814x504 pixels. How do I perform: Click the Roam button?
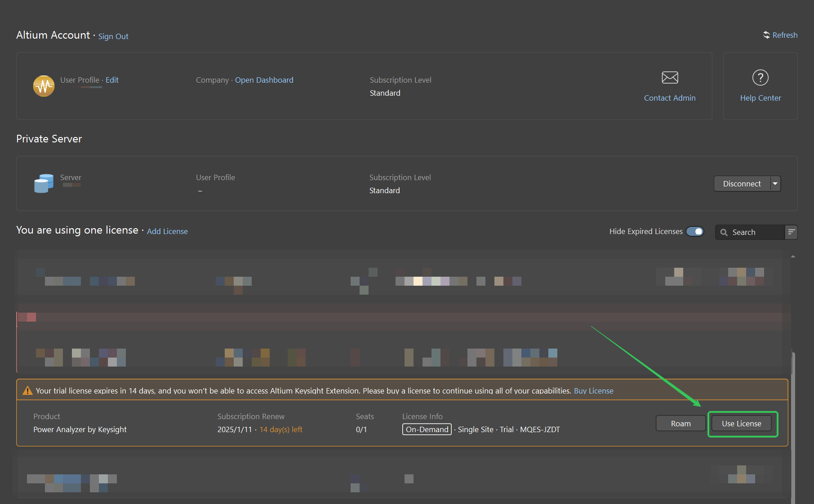(681, 424)
